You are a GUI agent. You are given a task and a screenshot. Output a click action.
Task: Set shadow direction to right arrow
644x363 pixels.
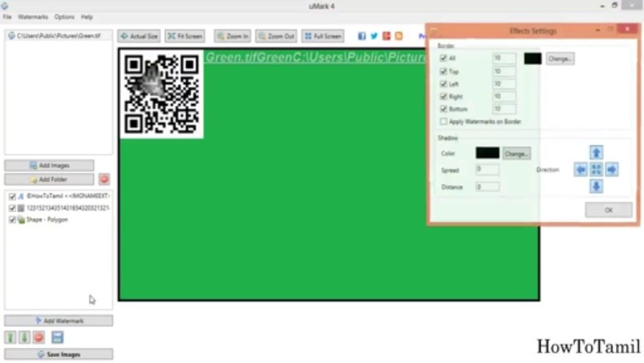(612, 170)
